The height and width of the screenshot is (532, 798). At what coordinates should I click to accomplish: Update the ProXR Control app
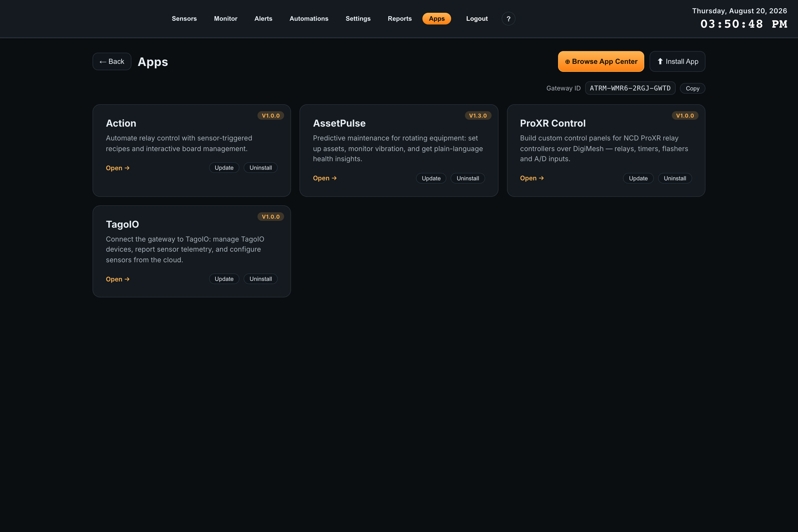(638, 178)
